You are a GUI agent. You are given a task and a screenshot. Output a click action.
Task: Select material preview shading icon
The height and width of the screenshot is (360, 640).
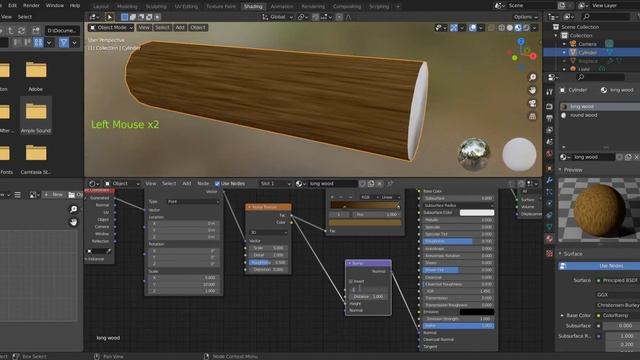(518, 28)
